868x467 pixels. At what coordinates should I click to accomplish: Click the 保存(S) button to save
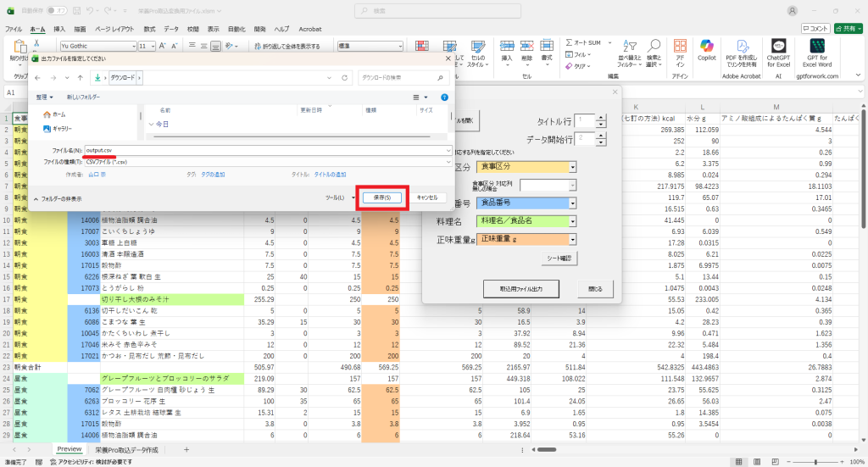pos(381,197)
